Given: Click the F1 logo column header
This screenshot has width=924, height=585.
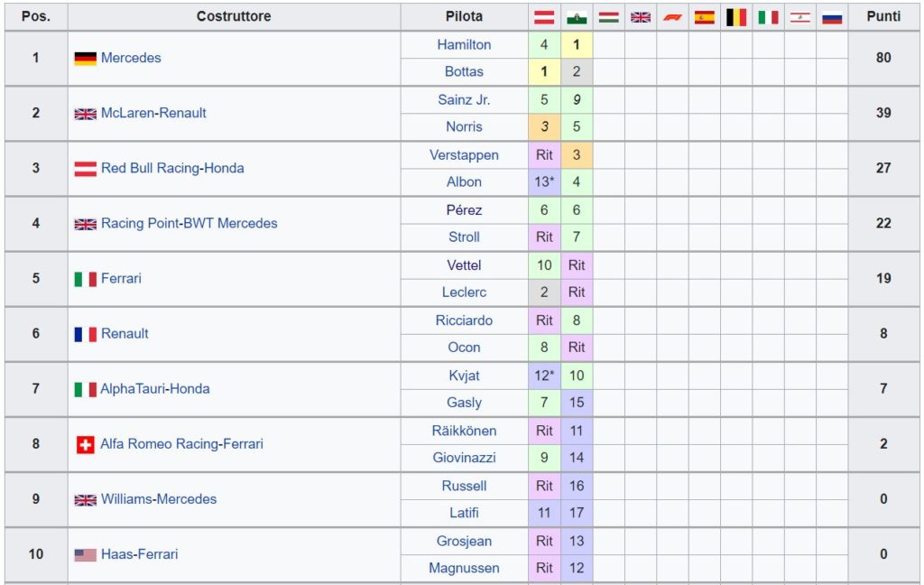Looking at the screenshot, I should pos(672,17).
